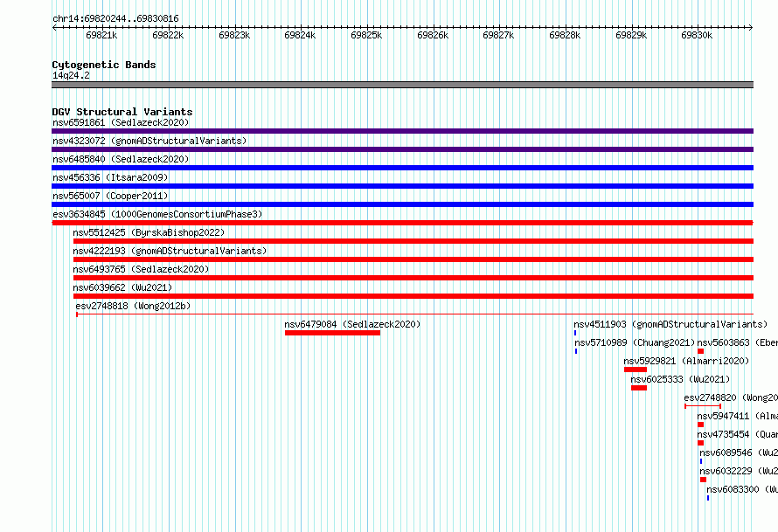Click the small red bar under nsv6032229

pos(703,480)
